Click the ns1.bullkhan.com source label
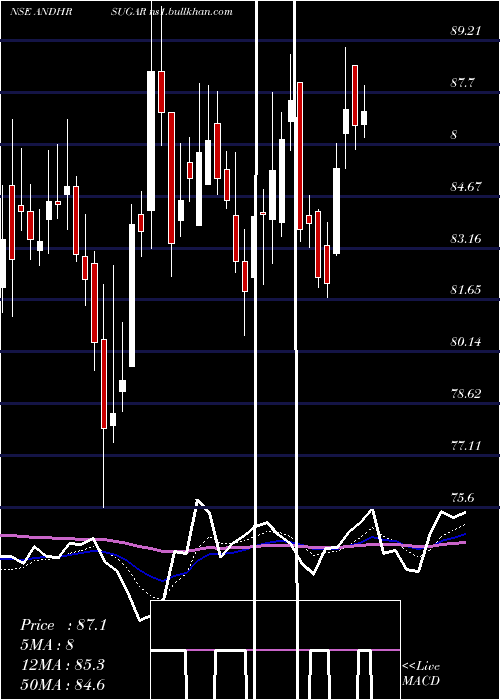This screenshot has height=700, width=500. pyautogui.click(x=191, y=12)
